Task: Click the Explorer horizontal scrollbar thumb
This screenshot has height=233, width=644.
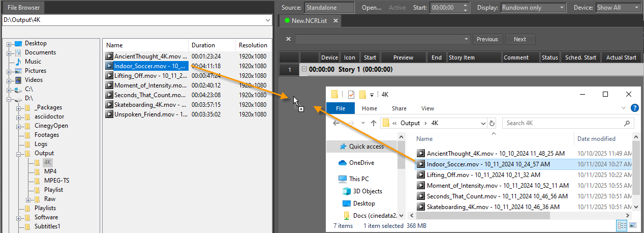Action: (483, 215)
